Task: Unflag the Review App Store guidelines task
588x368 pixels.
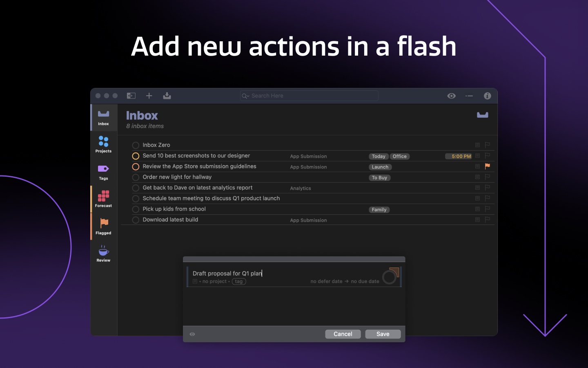Action: [x=487, y=166]
